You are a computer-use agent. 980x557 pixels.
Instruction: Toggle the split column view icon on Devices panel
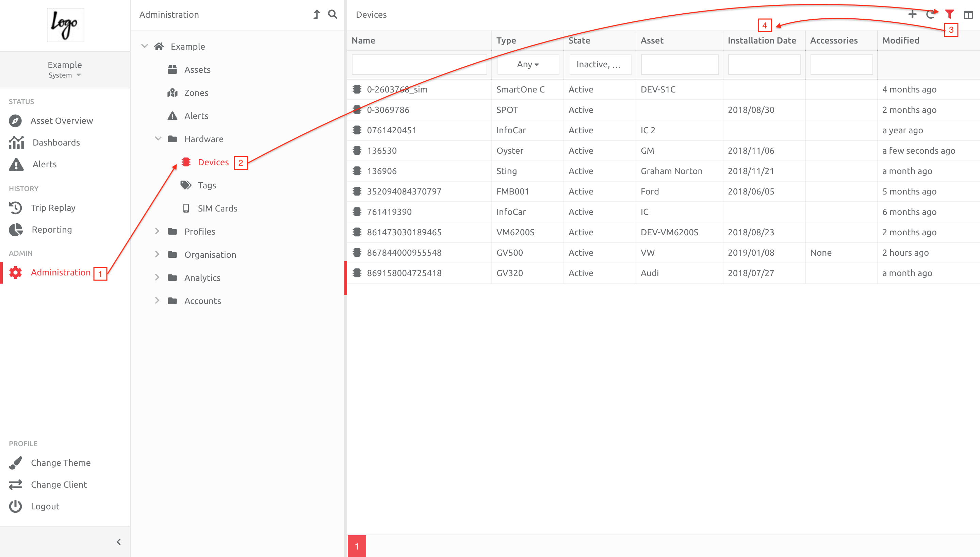click(x=968, y=14)
